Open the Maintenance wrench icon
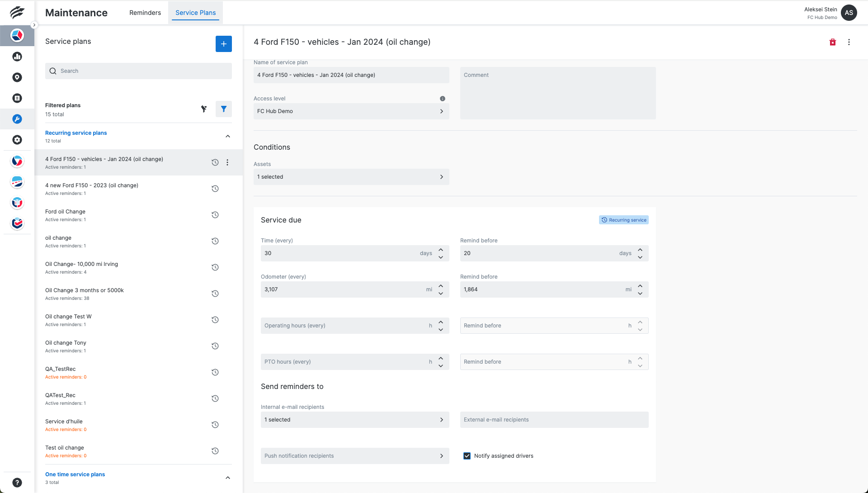 click(17, 119)
